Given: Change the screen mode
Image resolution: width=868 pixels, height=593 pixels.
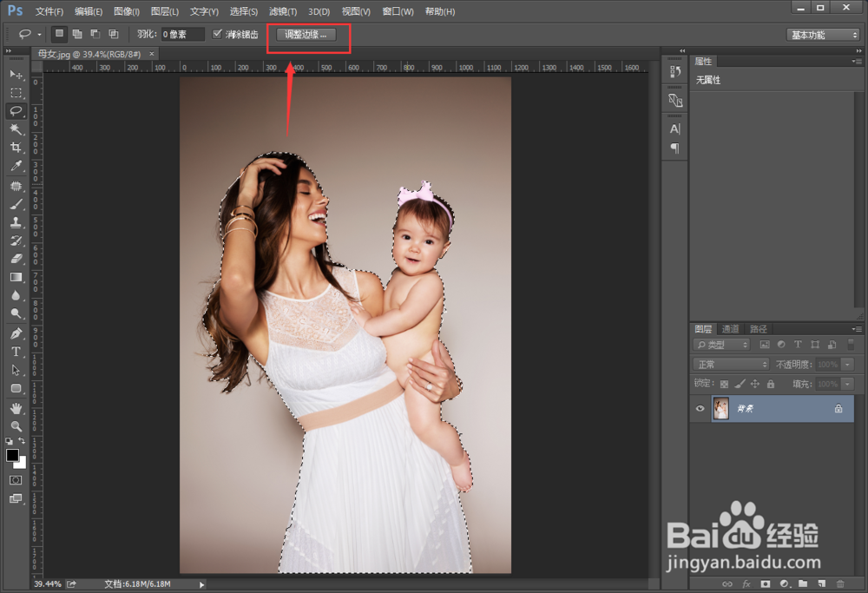Looking at the screenshot, I should [x=16, y=499].
